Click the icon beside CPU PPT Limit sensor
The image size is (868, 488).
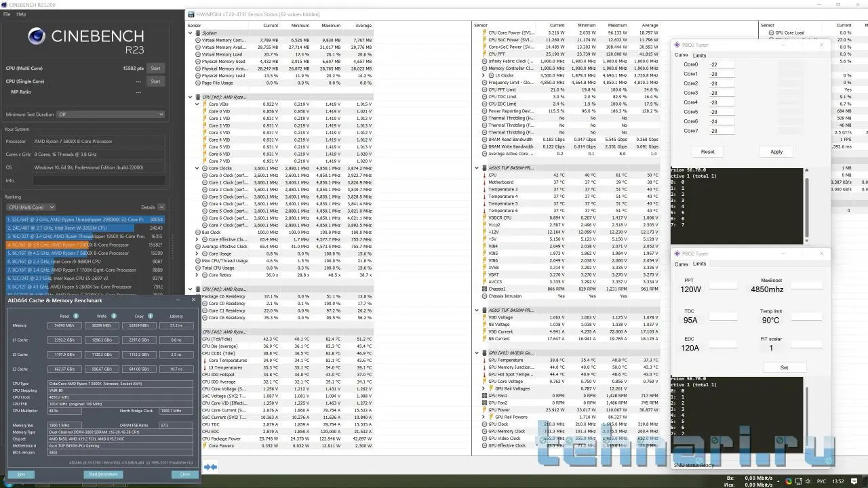coord(484,89)
